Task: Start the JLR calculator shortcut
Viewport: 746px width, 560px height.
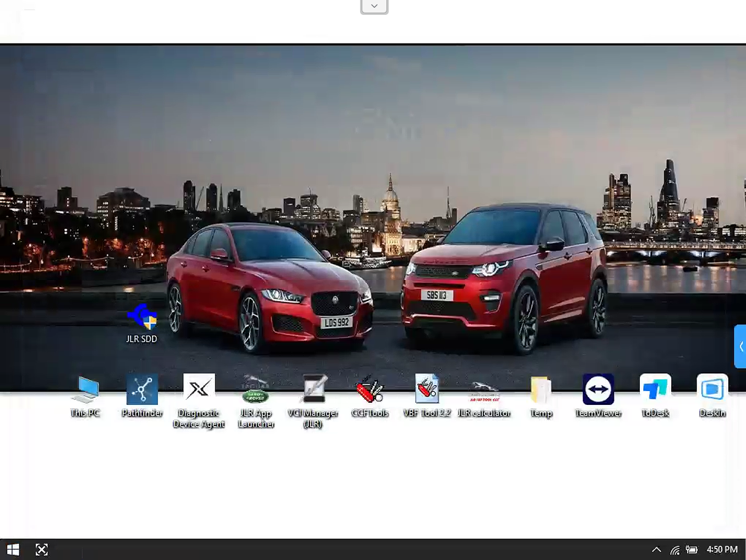Action: click(484, 396)
